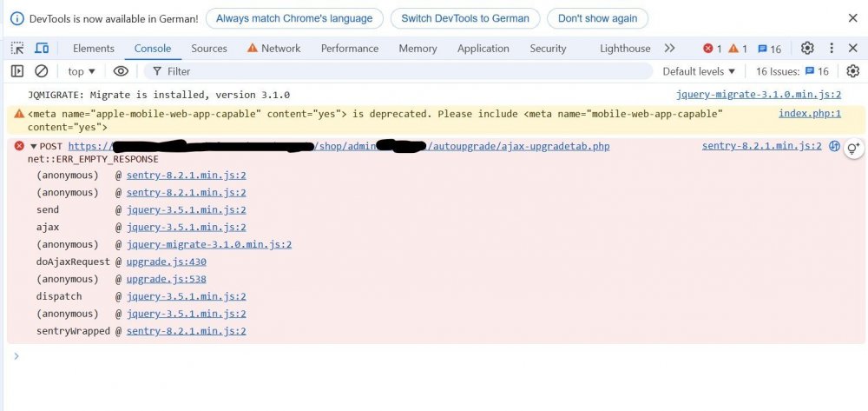Screen dimensions: 868x411
Task: Toggle the device toolbar icon
Action: point(42,48)
